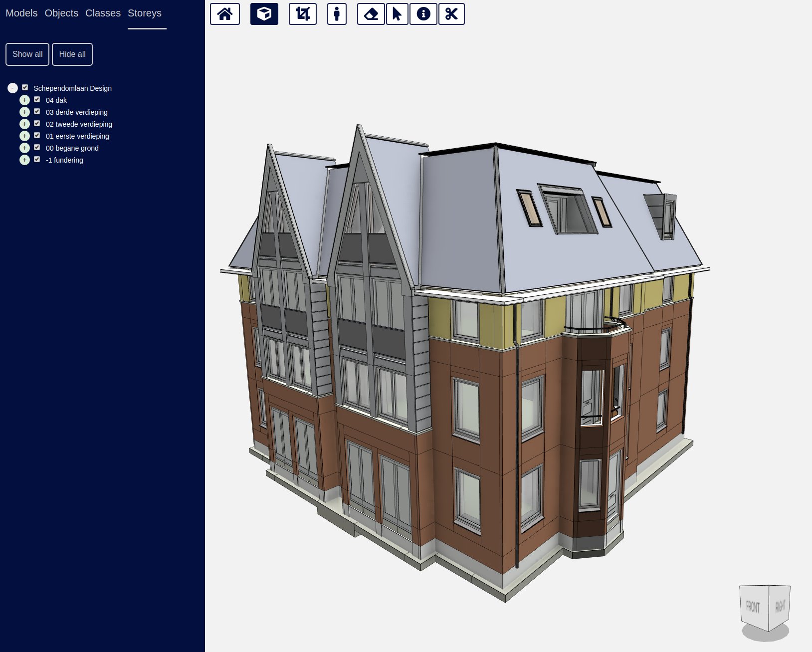Select the 02 tweede verdieping label
Screen dimensions: 812x652
(79, 124)
